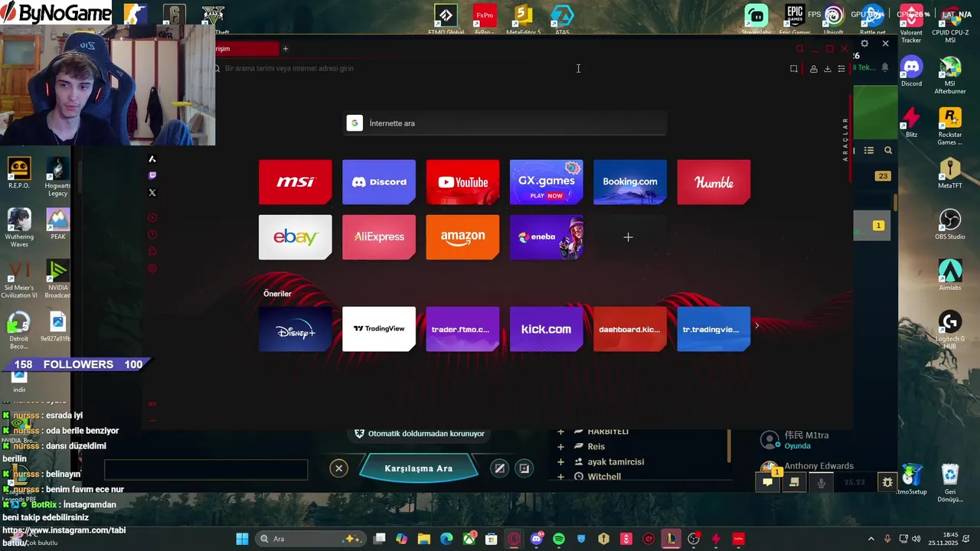
Task: Click the round X cancel button beside Karşılaşma Ara
Action: pos(338,468)
